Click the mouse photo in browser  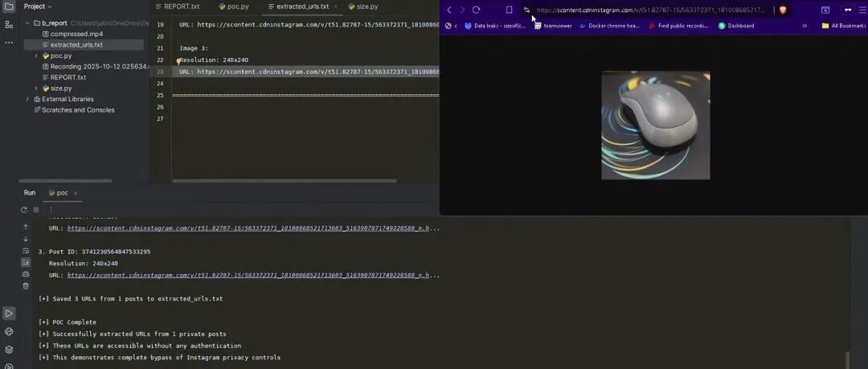[656, 125]
